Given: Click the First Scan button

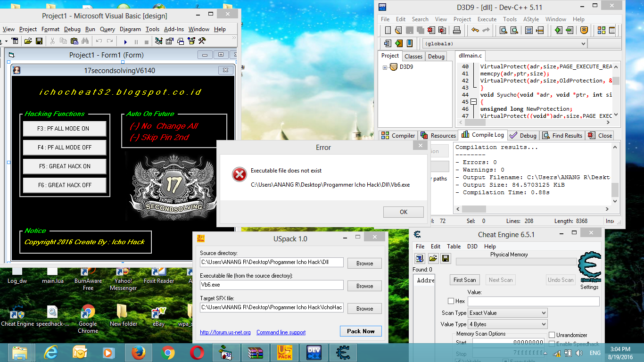Looking at the screenshot, I should point(465,280).
